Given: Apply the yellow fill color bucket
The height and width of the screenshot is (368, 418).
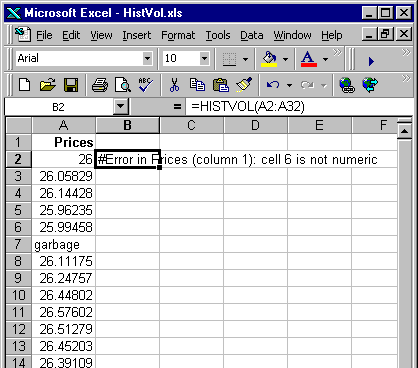Looking at the screenshot, I should tap(269, 59).
